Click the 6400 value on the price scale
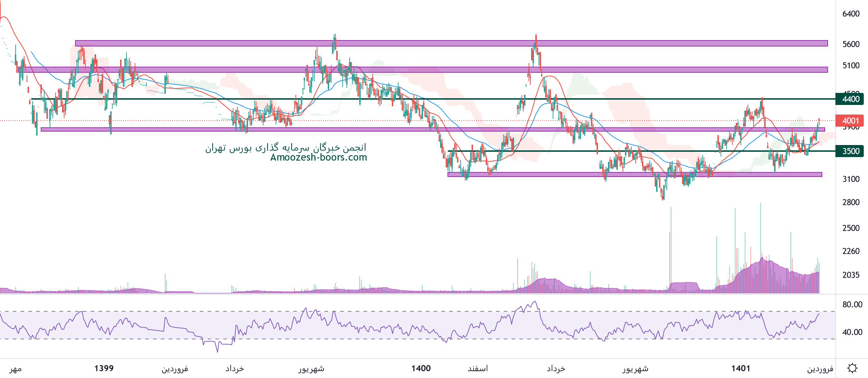This screenshot has width=868, height=378. click(x=851, y=14)
